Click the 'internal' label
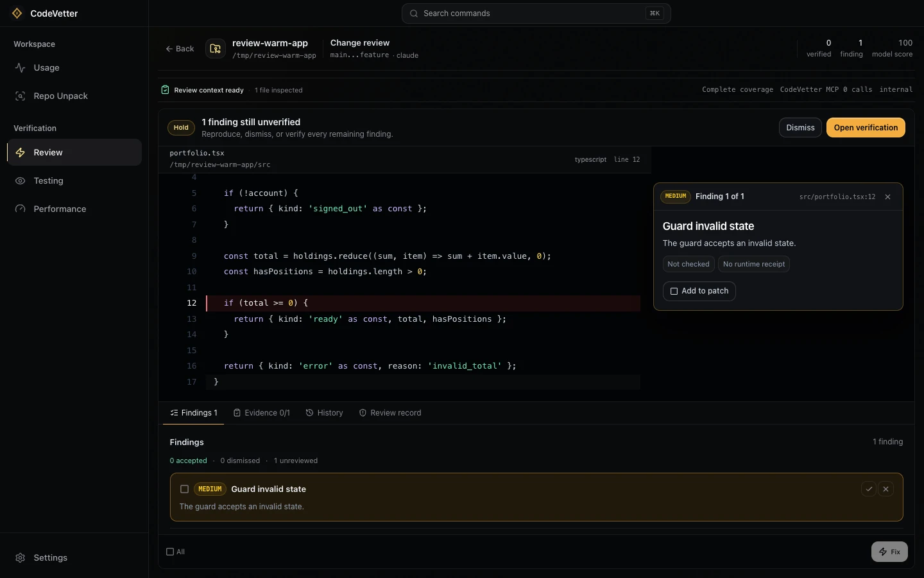 (x=896, y=90)
